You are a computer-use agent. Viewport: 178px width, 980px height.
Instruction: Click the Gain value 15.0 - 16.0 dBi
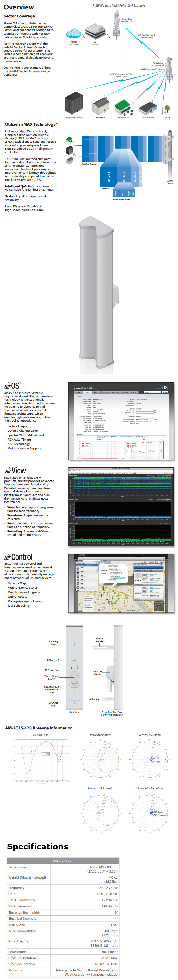pyautogui.click(x=107, y=894)
